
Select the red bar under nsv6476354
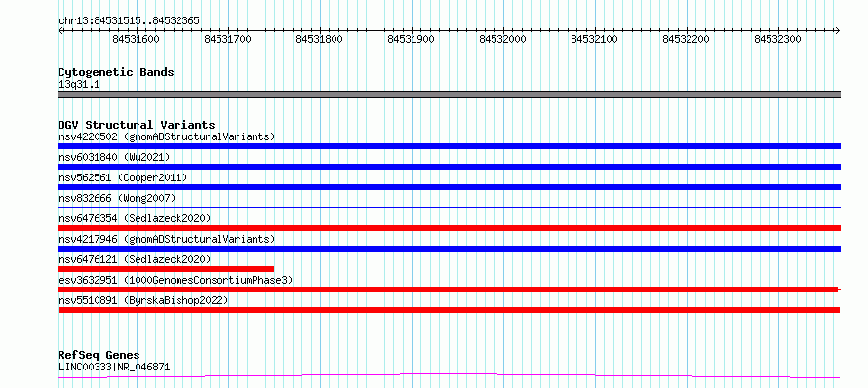[x=449, y=228]
